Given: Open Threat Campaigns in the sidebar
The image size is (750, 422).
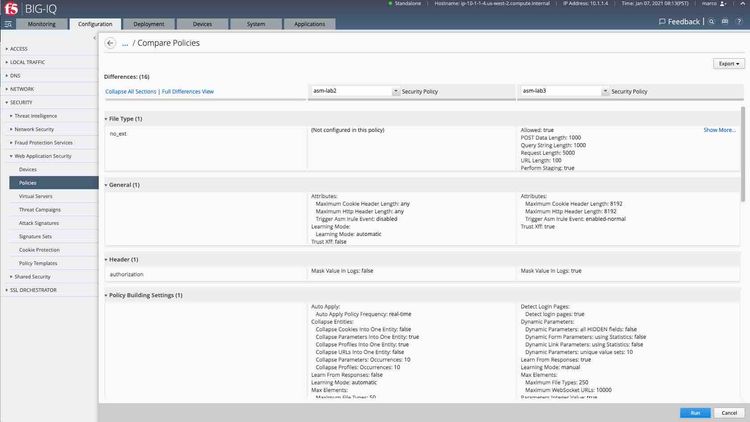Looking at the screenshot, I should 40,210.
